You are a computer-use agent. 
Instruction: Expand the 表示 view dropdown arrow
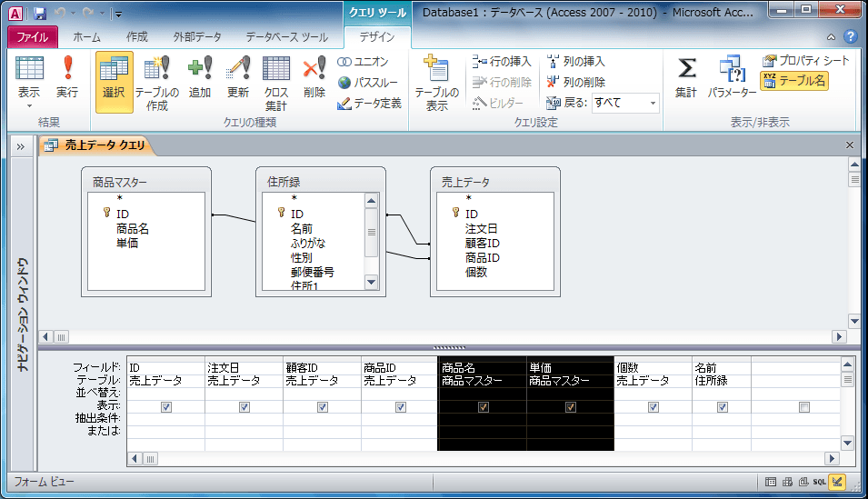tap(29, 105)
